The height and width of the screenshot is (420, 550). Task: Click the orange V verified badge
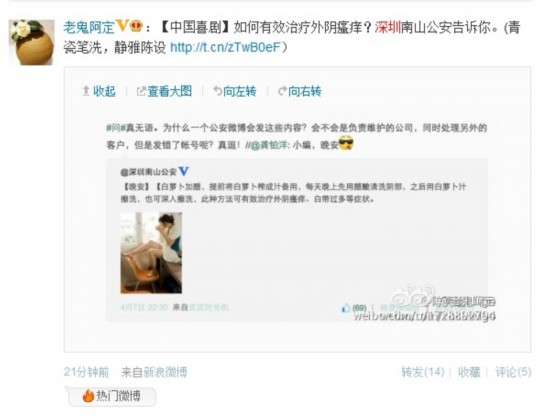point(122,26)
